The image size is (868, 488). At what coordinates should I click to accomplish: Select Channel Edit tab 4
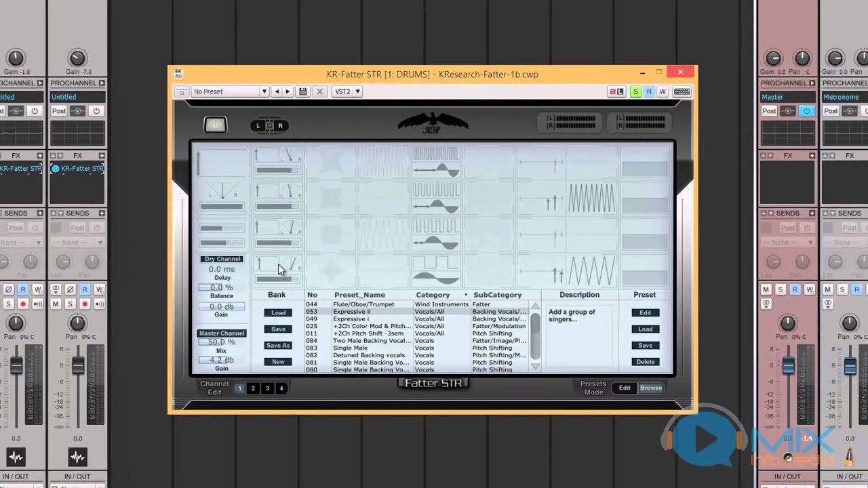coord(281,388)
